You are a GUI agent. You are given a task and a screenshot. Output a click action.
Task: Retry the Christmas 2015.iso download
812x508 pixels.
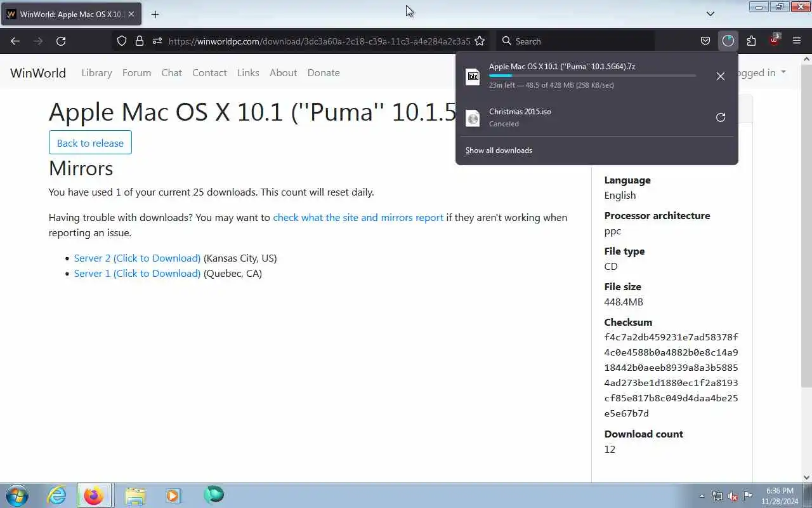pos(721,117)
